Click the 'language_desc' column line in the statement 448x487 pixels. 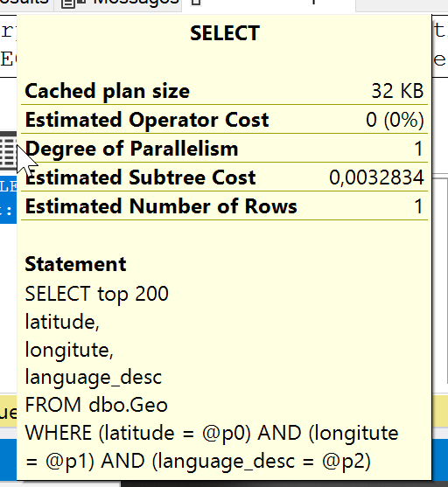click(x=94, y=378)
